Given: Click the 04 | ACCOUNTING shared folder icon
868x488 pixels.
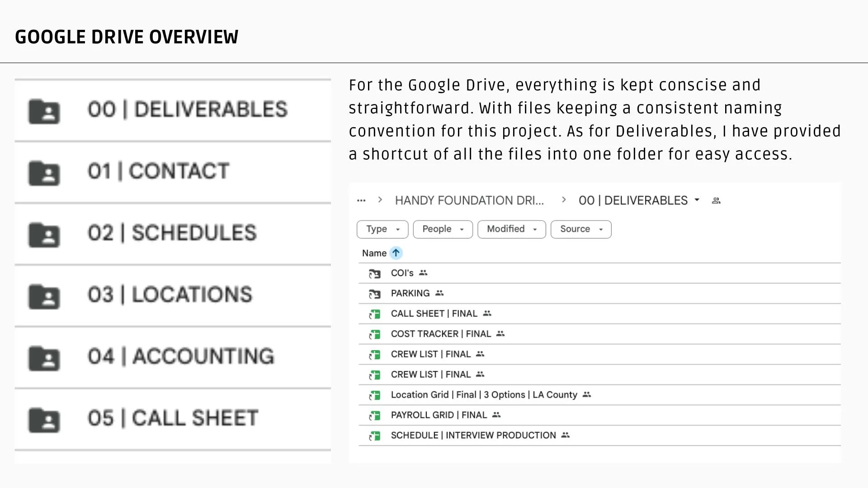Looking at the screenshot, I should pos(44,358).
